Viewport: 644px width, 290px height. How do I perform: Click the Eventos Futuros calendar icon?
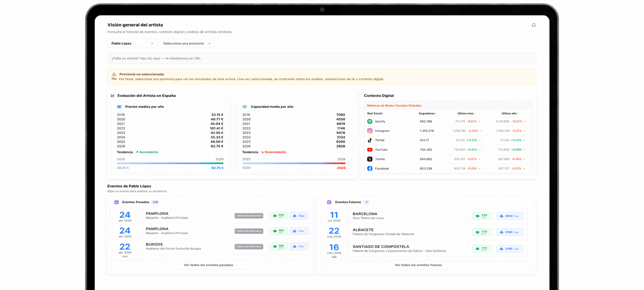329,202
